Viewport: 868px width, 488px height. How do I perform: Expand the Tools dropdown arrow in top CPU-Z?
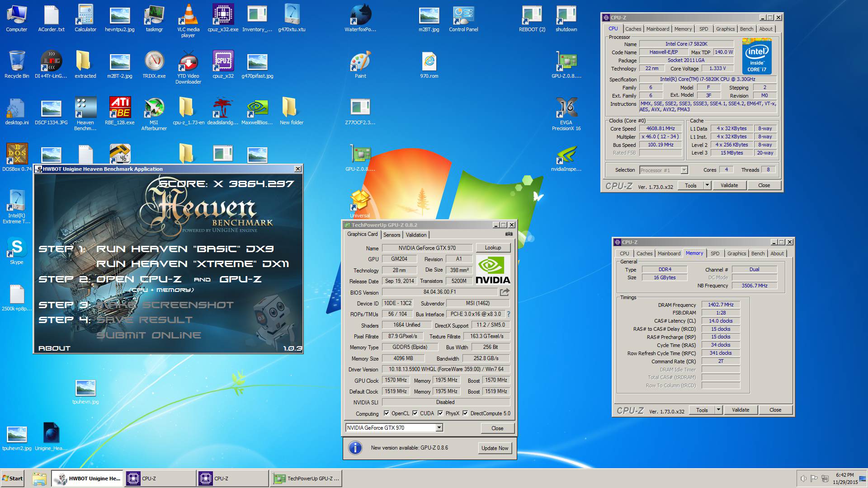pyautogui.click(x=707, y=185)
